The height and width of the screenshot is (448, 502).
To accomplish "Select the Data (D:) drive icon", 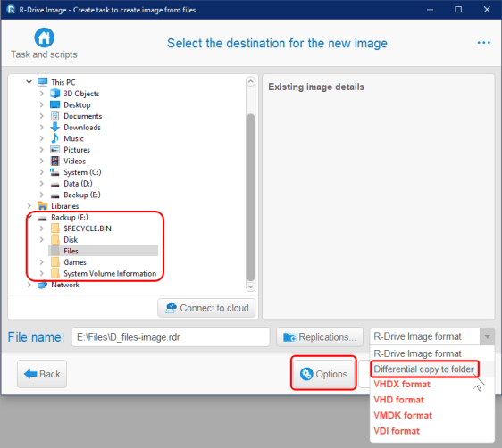I will [x=55, y=185].
